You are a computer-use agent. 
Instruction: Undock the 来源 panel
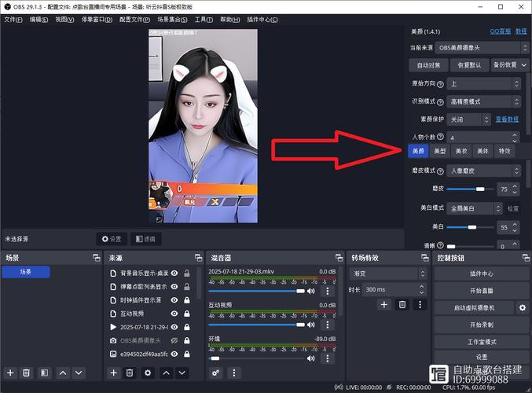tap(199, 258)
